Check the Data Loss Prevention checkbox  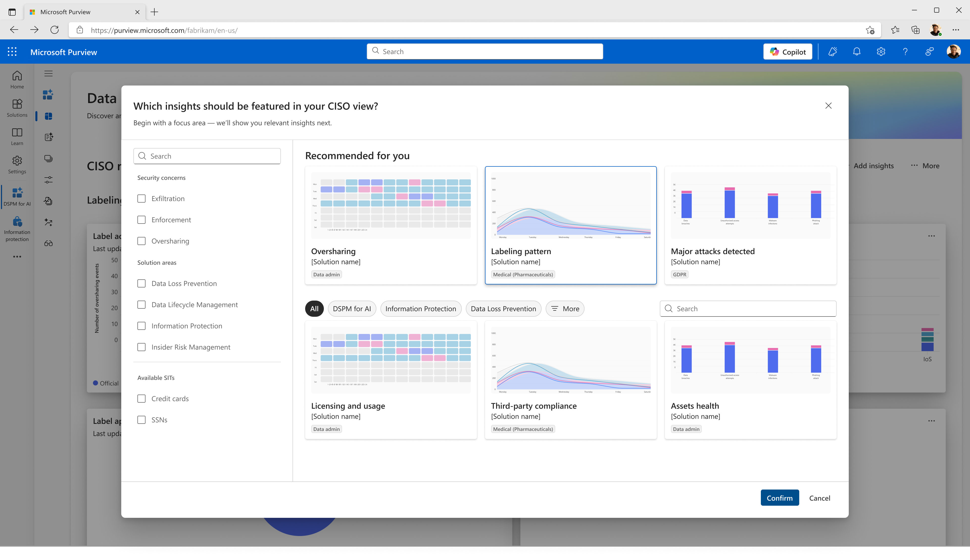tap(141, 283)
